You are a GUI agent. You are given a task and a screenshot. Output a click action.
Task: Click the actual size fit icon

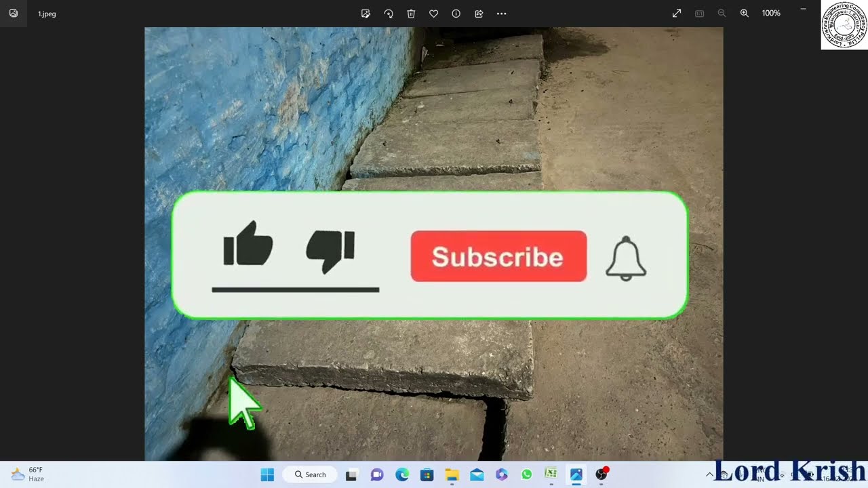tap(700, 14)
